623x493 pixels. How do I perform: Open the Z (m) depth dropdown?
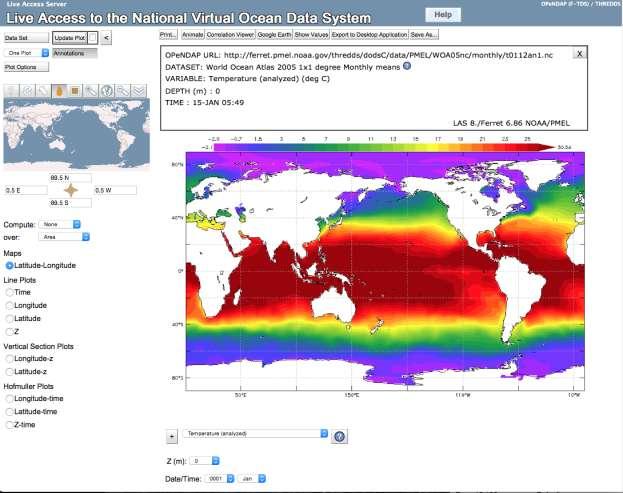(x=205, y=461)
